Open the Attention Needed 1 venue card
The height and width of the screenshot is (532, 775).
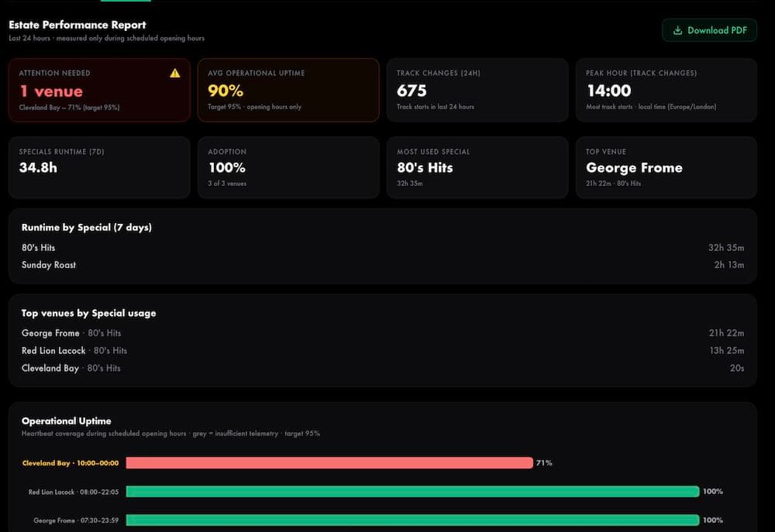pos(99,90)
